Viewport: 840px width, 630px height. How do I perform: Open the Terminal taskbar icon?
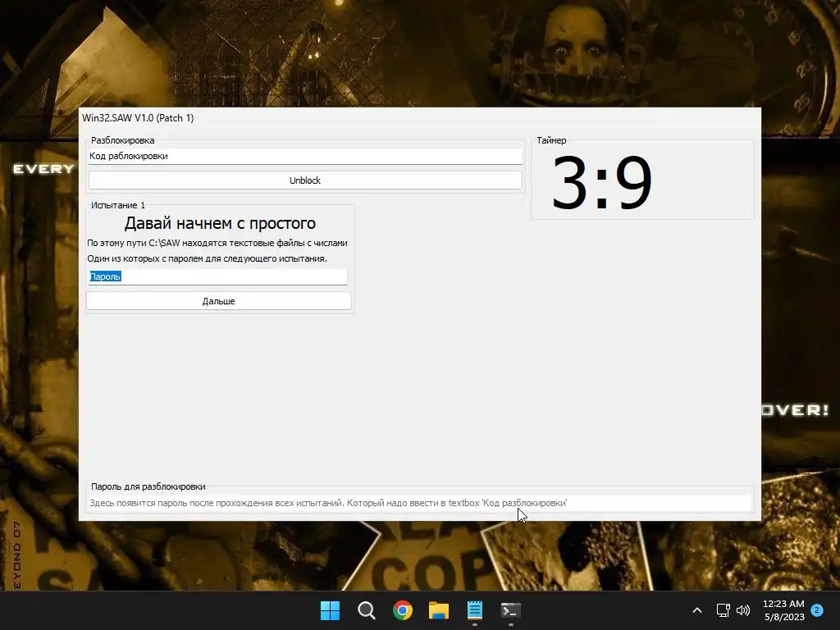pos(510,610)
